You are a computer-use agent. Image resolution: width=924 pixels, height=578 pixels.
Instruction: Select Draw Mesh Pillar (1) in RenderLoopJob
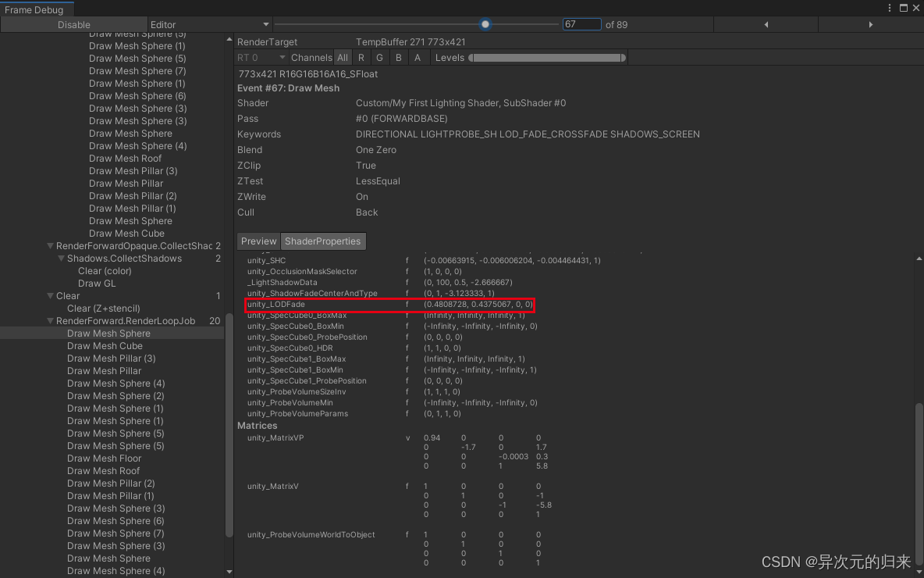[x=110, y=496]
